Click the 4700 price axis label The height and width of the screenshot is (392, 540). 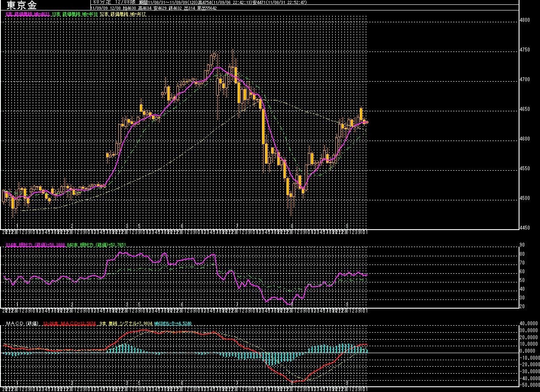524,79
